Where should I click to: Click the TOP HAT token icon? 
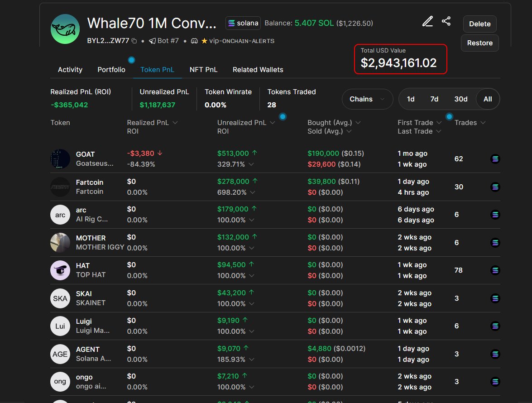(60, 270)
